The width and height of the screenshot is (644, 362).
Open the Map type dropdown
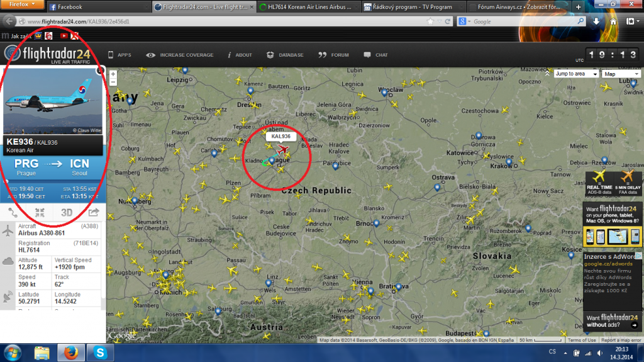click(620, 74)
